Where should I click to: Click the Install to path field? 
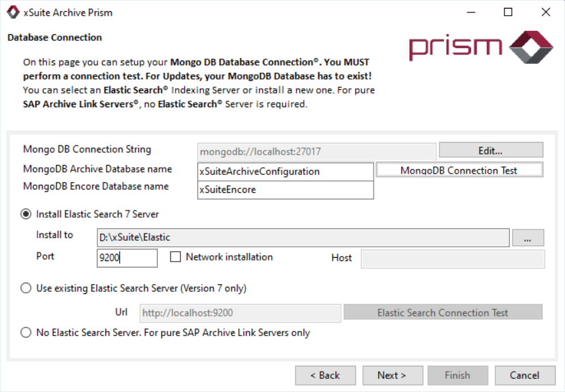pos(303,237)
